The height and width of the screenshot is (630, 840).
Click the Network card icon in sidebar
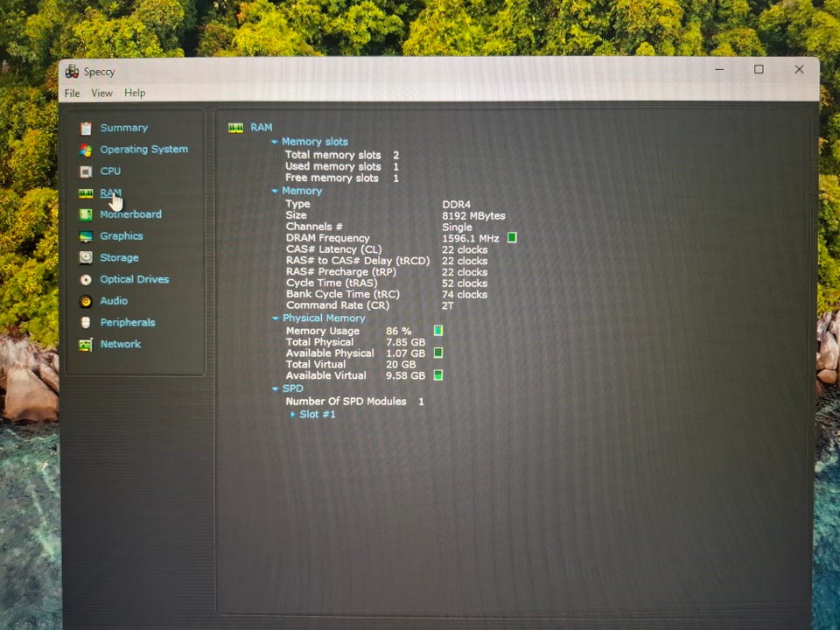click(86, 345)
